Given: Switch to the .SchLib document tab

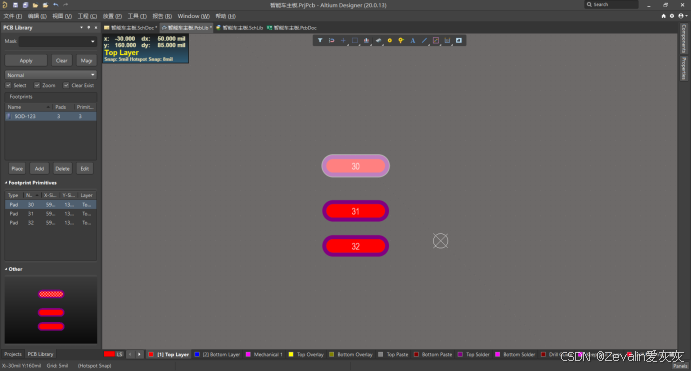Looking at the screenshot, I should coord(240,27).
